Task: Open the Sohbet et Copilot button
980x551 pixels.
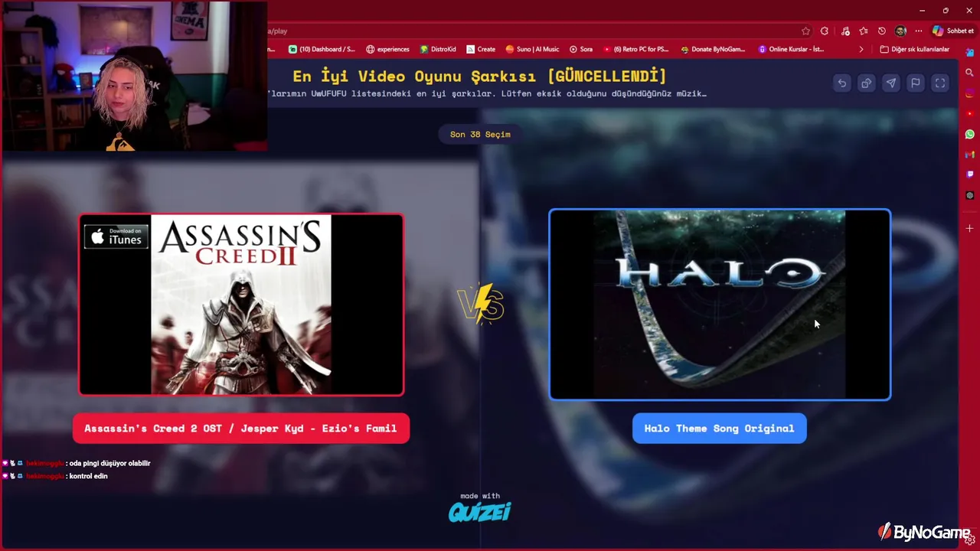Action: [x=952, y=31]
